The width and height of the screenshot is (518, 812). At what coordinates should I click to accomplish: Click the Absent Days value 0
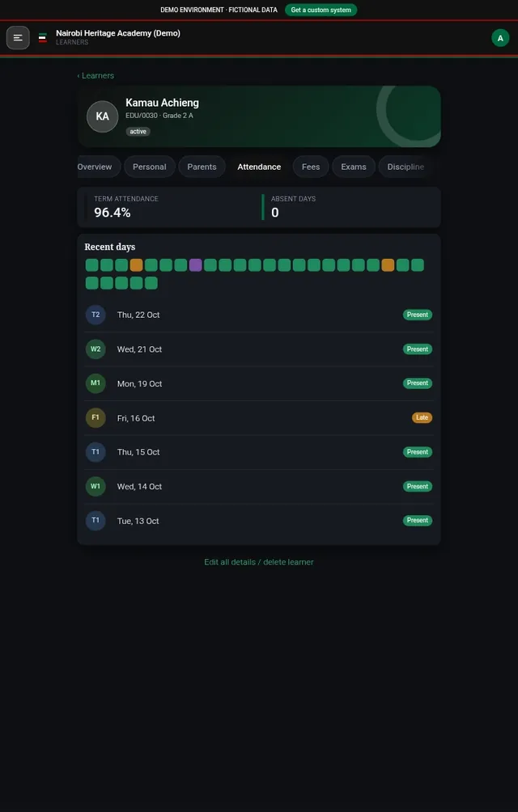pos(275,213)
